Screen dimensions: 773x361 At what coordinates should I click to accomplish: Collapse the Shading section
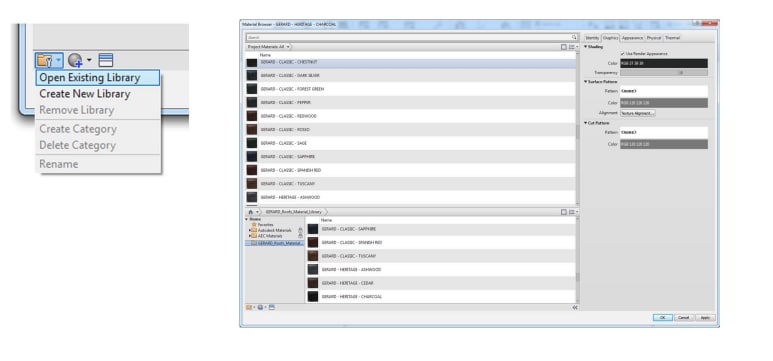click(586, 47)
